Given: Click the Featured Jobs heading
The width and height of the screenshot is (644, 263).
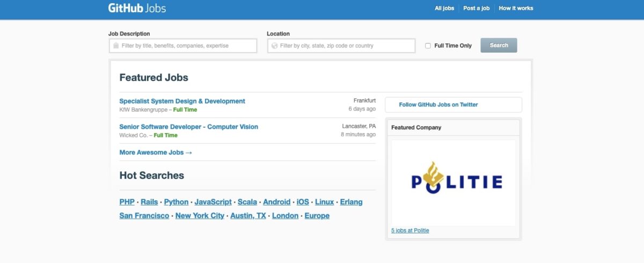Looking at the screenshot, I should point(153,77).
